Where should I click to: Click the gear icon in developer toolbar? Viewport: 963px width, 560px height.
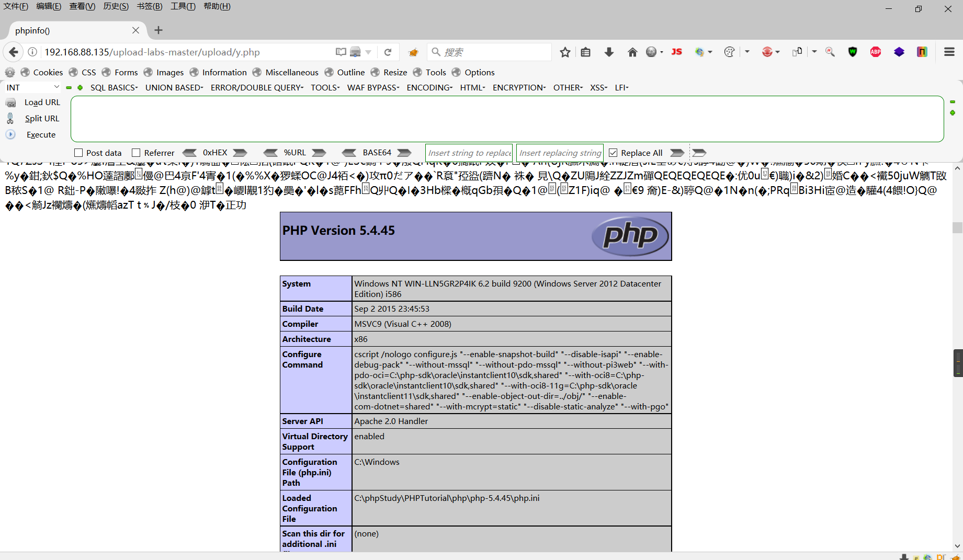click(x=10, y=72)
